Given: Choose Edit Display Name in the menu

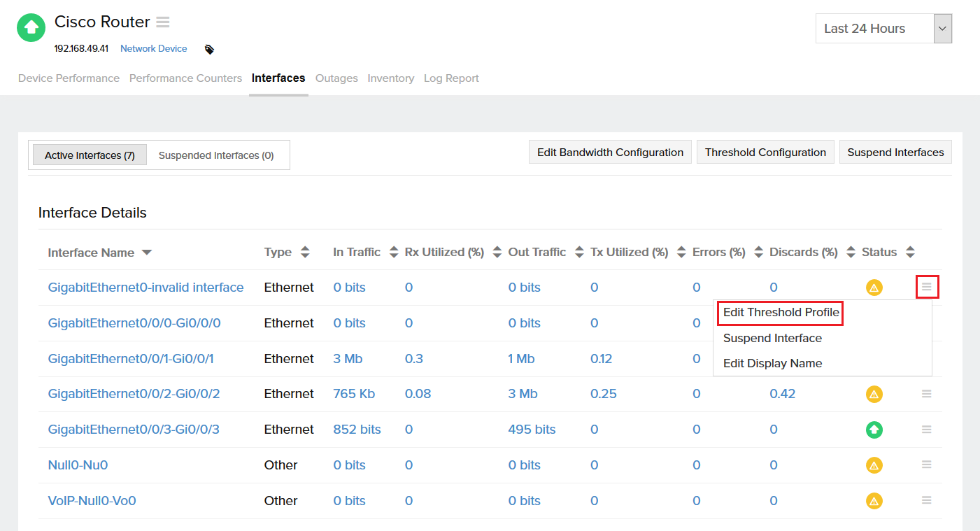Looking at the screenshot, I should 772,363.
